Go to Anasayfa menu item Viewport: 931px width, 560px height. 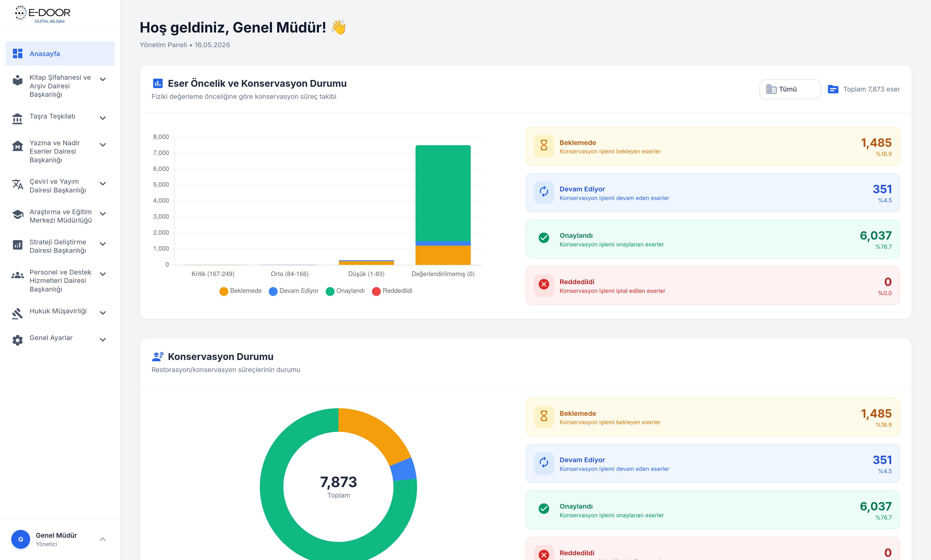[60, 53]
